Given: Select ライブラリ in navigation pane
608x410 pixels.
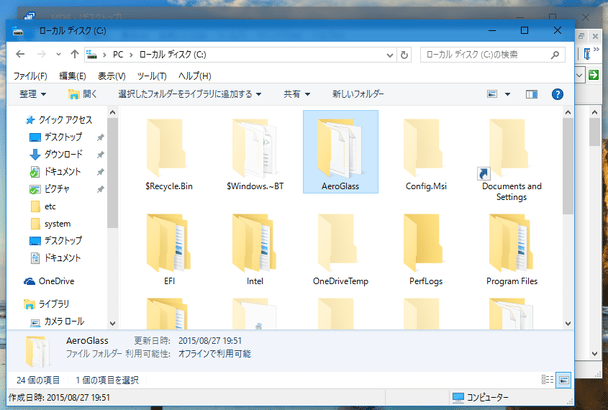Looking at the screenshot, I should pyautogui.click(x=46, y=304).
